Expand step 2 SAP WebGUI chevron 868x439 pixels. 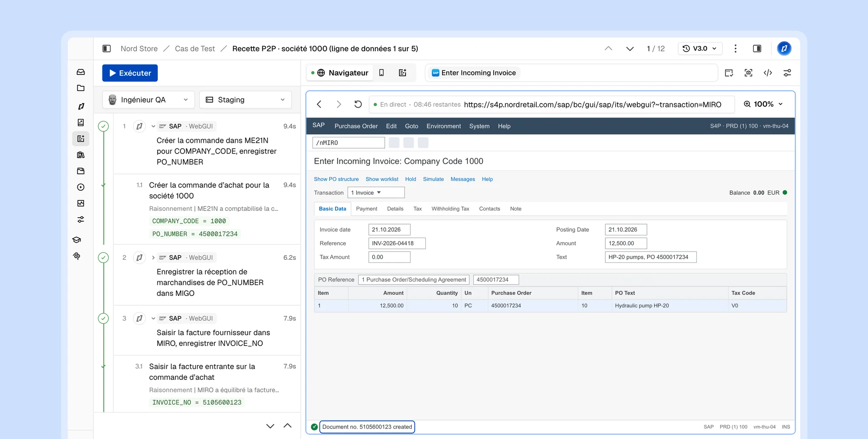(153, 258)
